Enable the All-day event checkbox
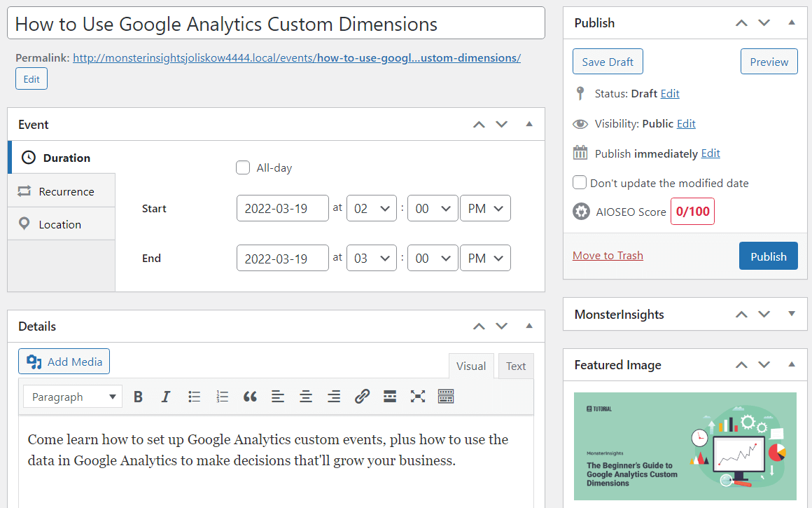812x508 pixels. pyautogui.click(x=243, y=167)
